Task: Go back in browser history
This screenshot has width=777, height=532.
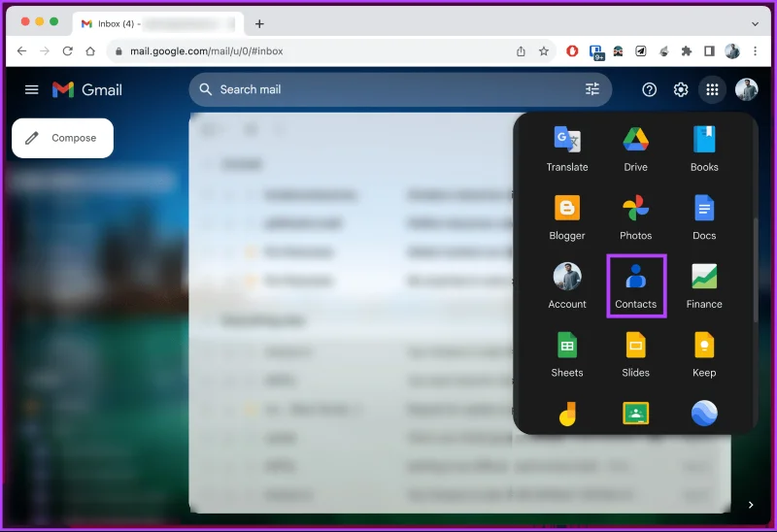Action: click(21, 51)
